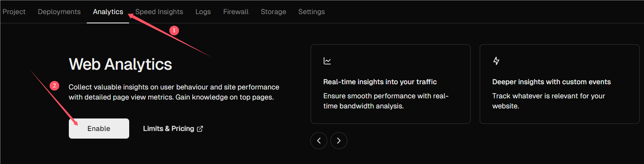Open Speed Insights tab

tap(159, 12)
